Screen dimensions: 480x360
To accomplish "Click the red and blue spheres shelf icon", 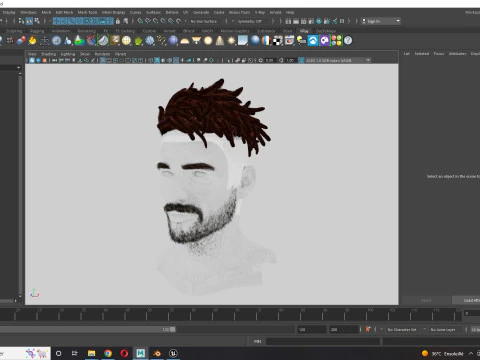I will click(21, 41).
